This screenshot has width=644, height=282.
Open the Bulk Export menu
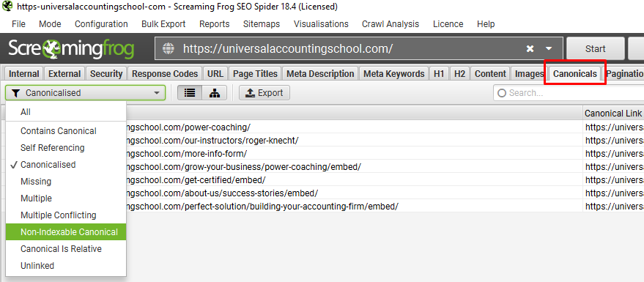[163, 24]
